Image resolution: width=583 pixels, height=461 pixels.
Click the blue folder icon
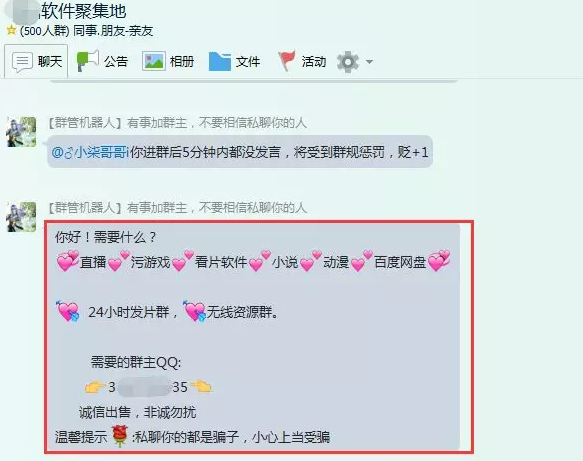point(220,61)
